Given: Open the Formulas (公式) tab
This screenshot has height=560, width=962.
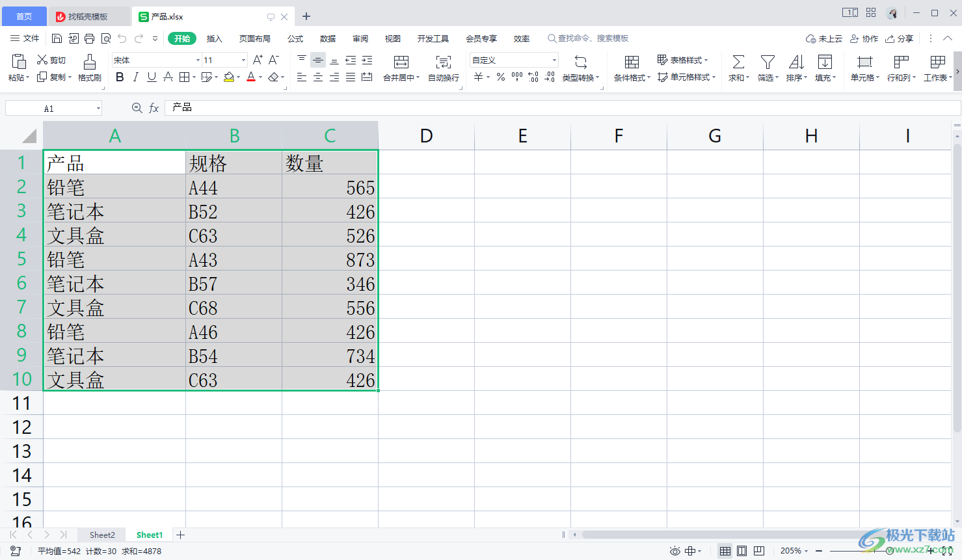Looking at the screenshot, I should click(x=295, y=38).
